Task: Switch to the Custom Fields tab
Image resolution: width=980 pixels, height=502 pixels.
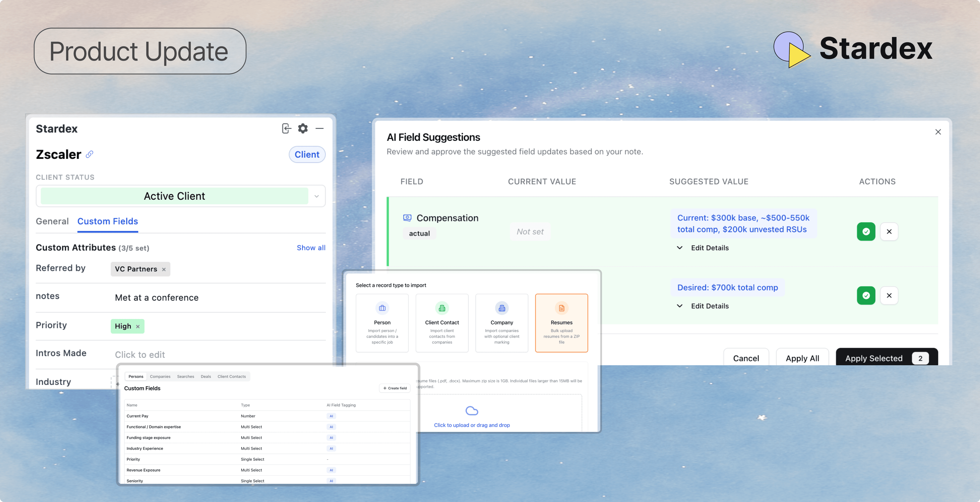Action: (x=108, y=221)
